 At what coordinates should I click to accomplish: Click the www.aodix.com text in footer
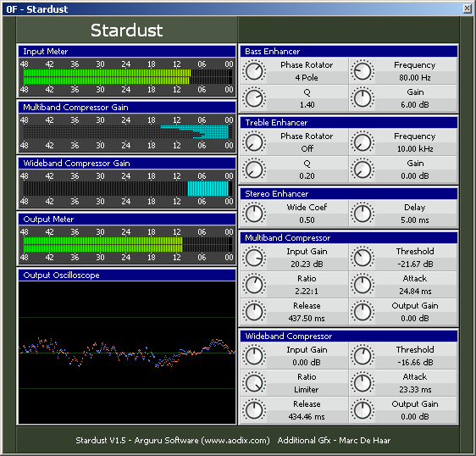pos(235,441)
